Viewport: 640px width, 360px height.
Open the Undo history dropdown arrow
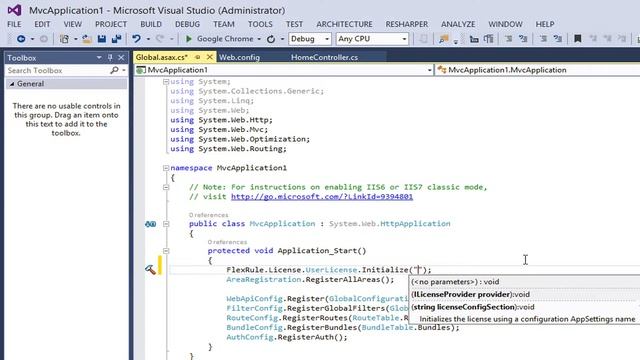[x=148, y=39]
